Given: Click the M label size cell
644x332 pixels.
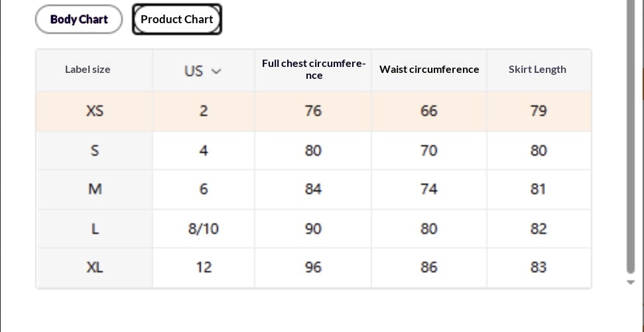Looking at the screenshot, I should [95, 190].
